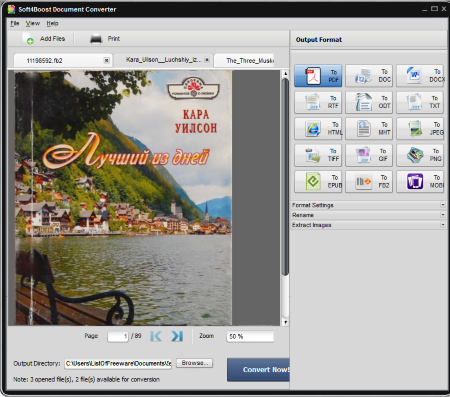The width and height of the screenshot is (450, 397).
Task: Click the Add Files toolbar button
Action: coord(45,39)
